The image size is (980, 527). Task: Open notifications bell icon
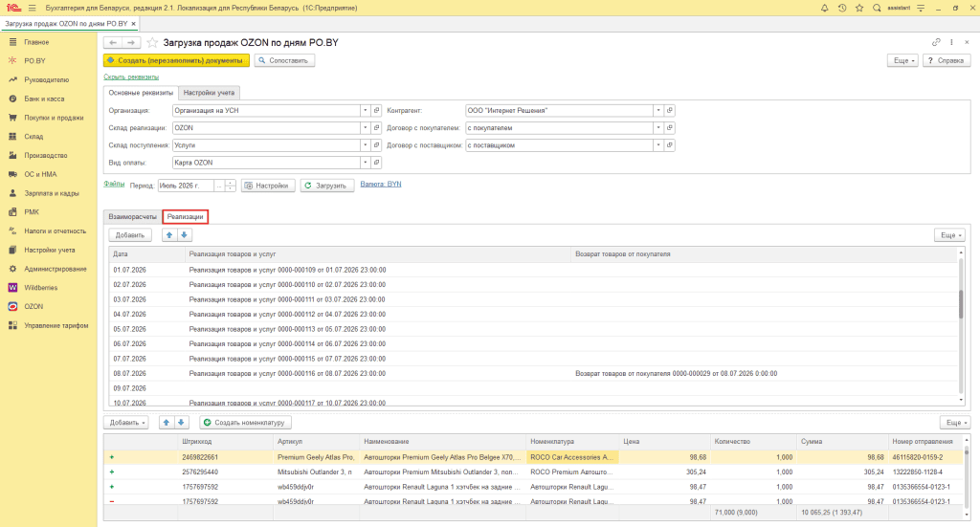click(x=824, y=8)
